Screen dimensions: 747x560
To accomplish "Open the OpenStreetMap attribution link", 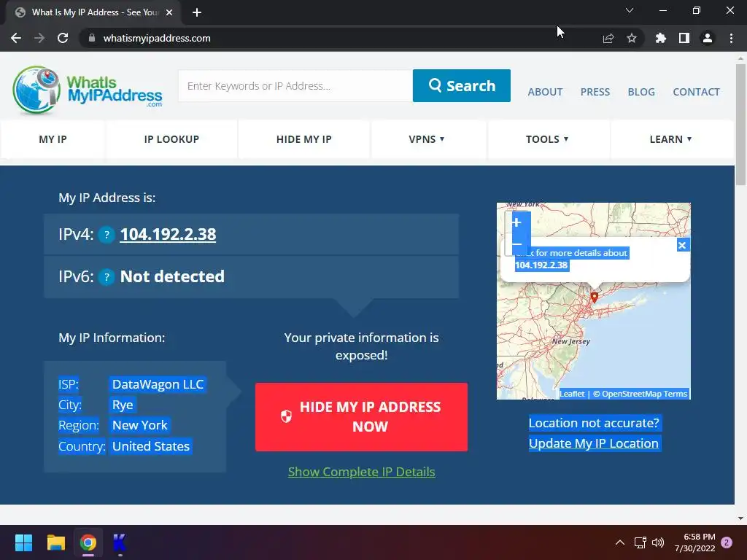I will pyautogui.click(x=631, y=394).
